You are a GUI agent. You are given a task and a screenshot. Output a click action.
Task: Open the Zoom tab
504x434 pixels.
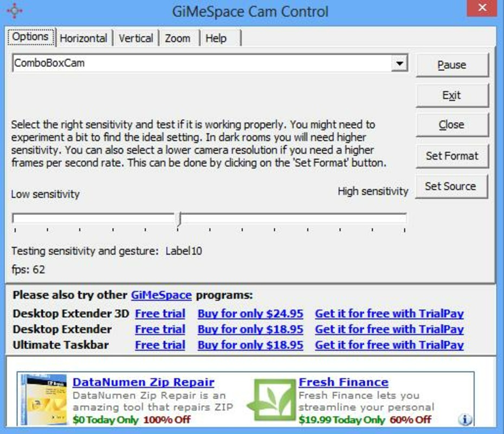(178, 38)
